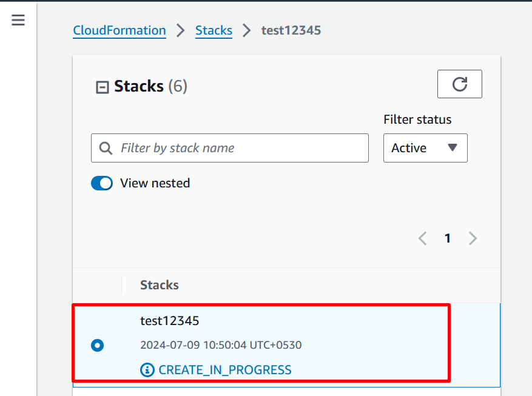Click the Stacks column header

(160, 285)
